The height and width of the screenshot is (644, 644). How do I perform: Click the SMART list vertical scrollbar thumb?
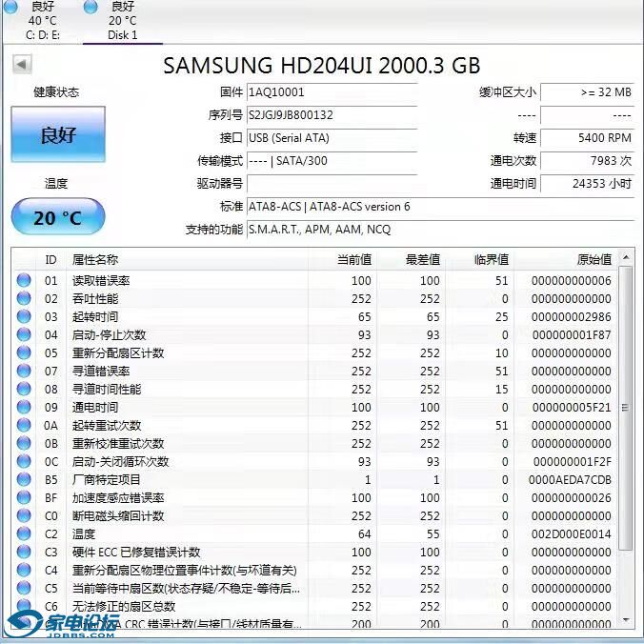(626, 408)
